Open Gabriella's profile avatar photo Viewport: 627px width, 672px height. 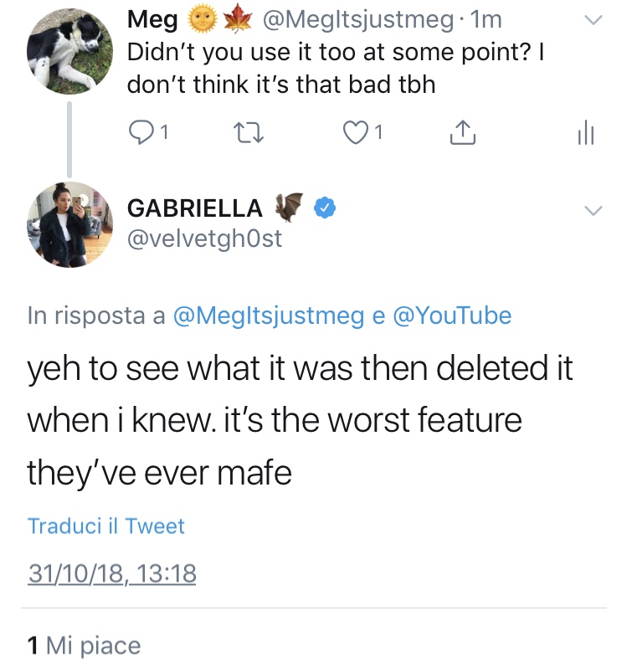tap(69, 223)
